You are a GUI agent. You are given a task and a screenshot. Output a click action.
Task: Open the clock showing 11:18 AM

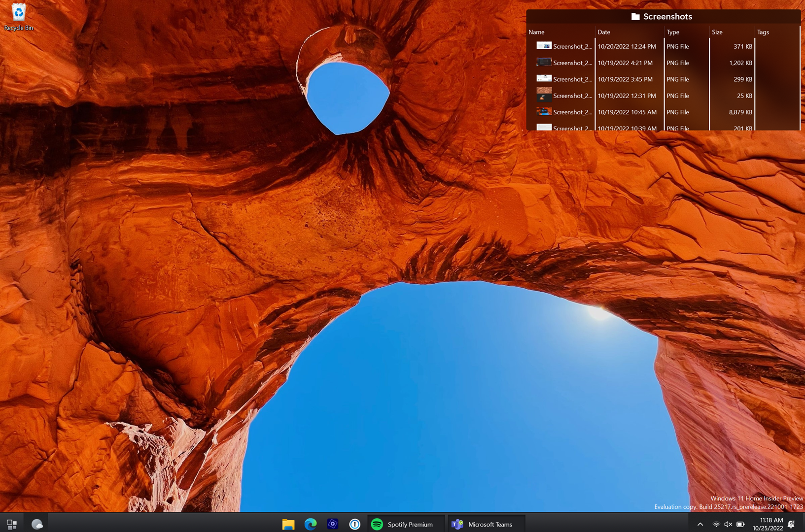point(768,524)
